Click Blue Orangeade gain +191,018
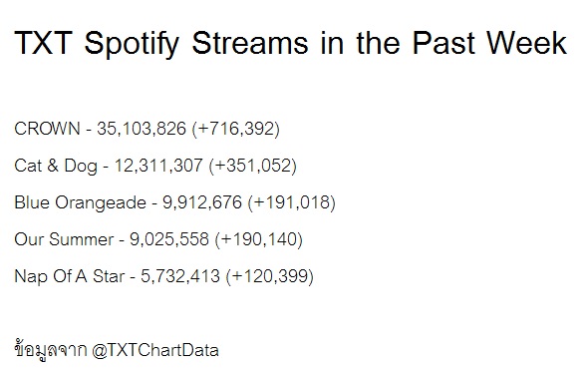This screenshot has width=588, height=369. click(x=292, y=202)
